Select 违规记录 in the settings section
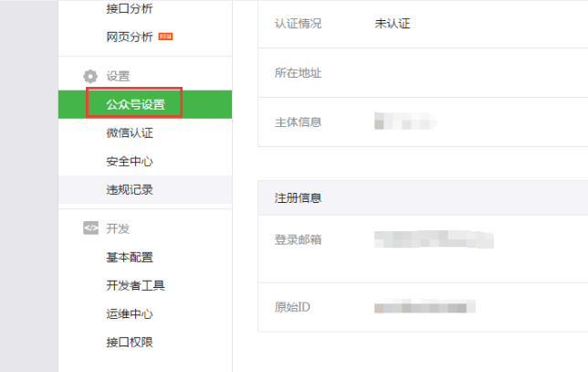This screenshot has height=372, width=588. click(x=130, y=189)
